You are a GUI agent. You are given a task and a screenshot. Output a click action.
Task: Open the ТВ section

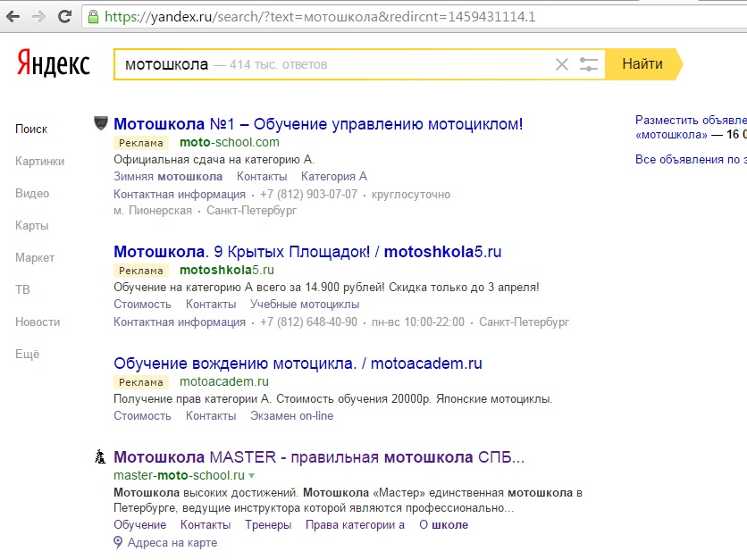[22, 289]
